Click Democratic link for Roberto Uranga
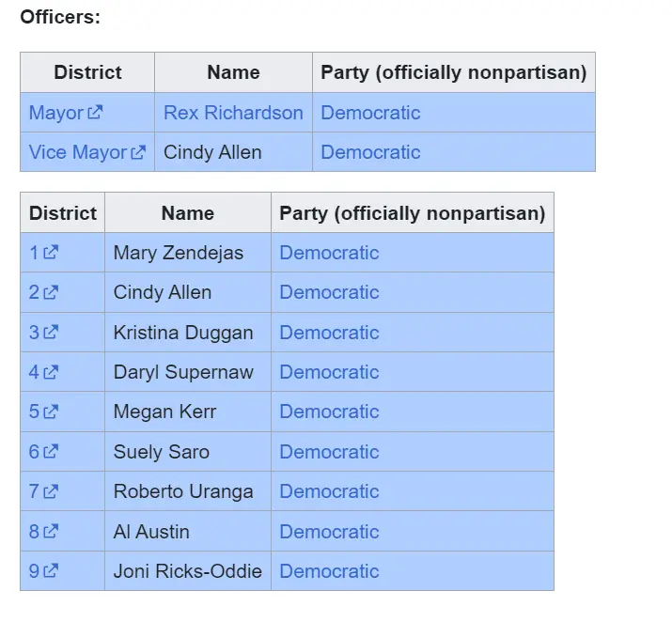This screenshot has width=672, height=622. pos(329,491)
